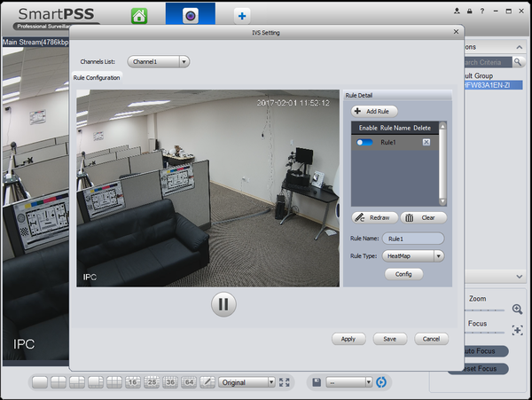Cancel the IVS Setting dialog
Viewport: 532px width, 400px height.
tap(431, 339)
